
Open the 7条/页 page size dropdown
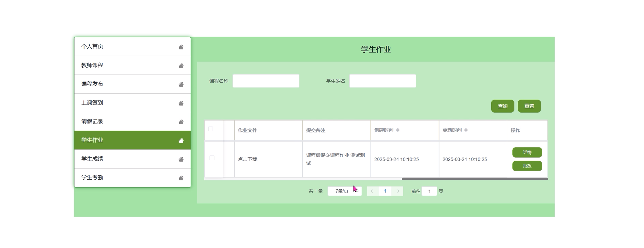point(344,191)
